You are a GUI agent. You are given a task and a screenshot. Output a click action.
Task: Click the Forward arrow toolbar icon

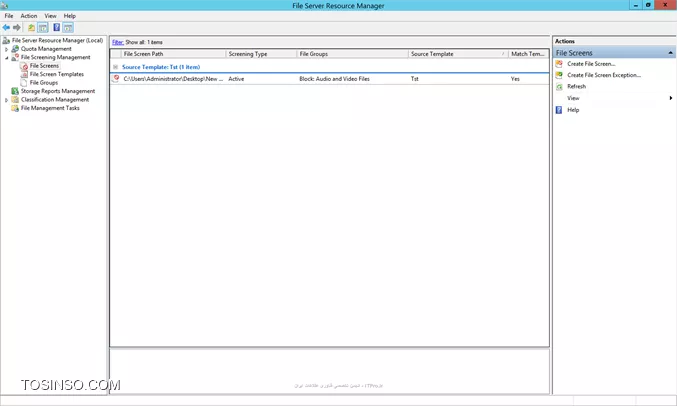coord(17,28)
